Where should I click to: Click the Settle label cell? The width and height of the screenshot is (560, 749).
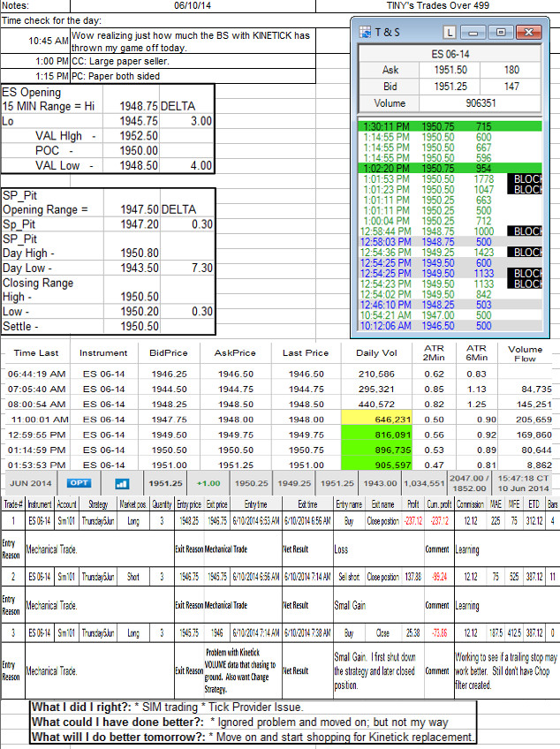(20, 326)
